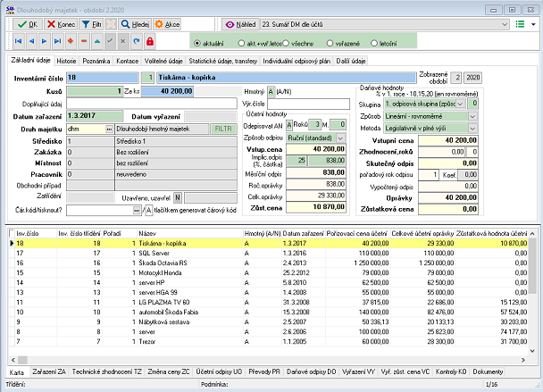Screen dimensions: 543x392
Task: Open green list view icon
Action: click(520, 24)
